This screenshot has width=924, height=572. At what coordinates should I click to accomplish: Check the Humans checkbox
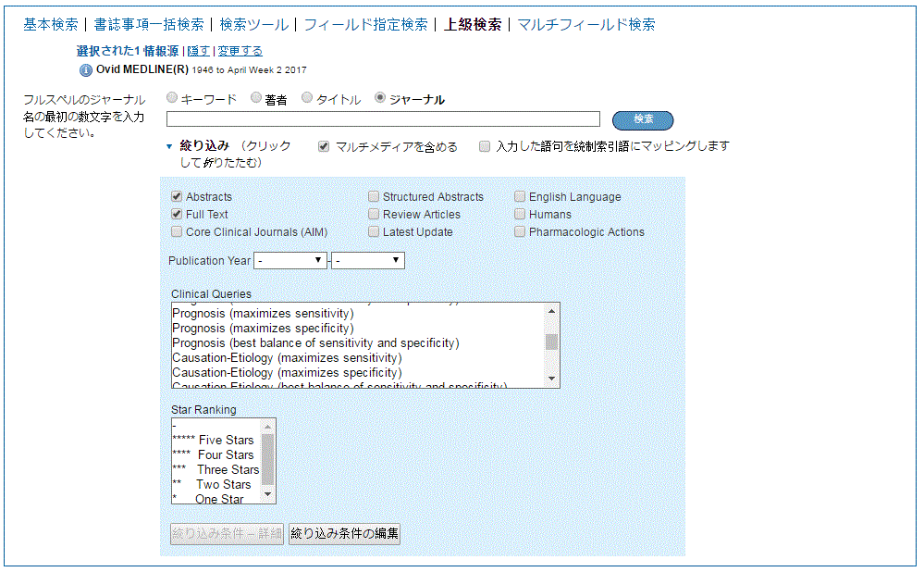coord(519,214)
